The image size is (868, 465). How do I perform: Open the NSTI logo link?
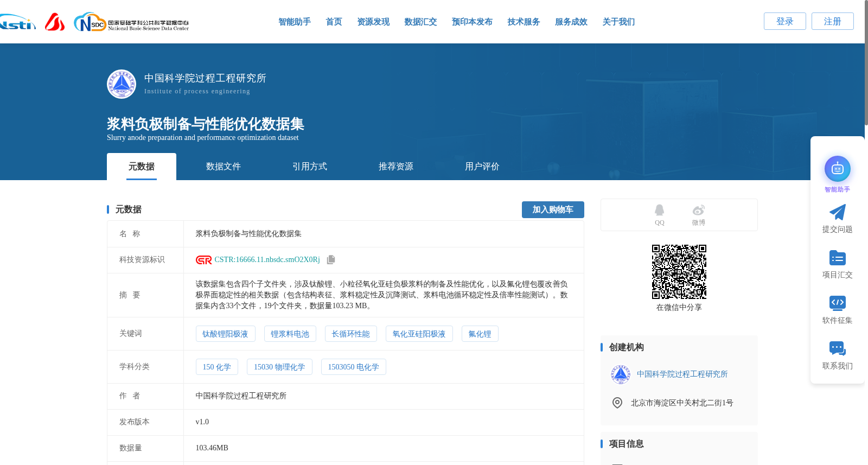point(17,22)
